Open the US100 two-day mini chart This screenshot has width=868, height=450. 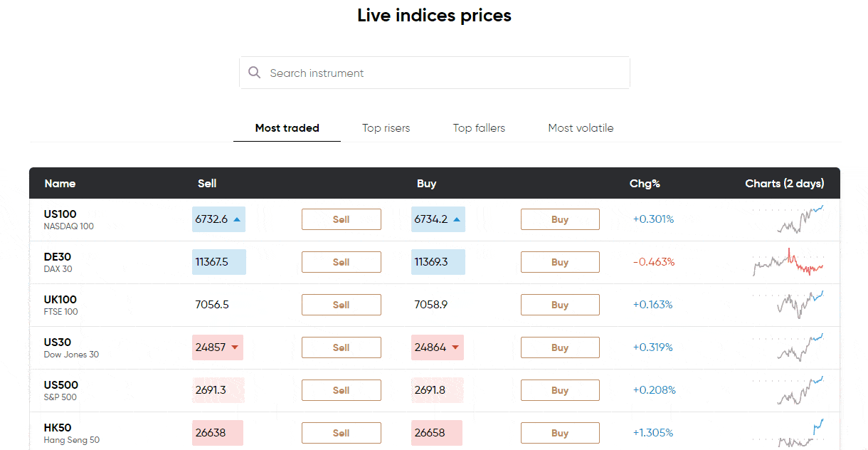tap(789, 219)
